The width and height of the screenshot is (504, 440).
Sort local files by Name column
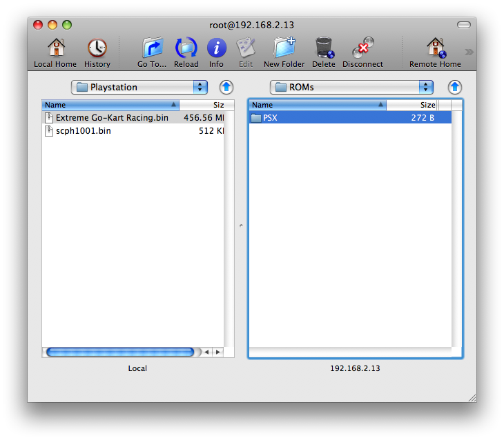click(x=110, y=106)
